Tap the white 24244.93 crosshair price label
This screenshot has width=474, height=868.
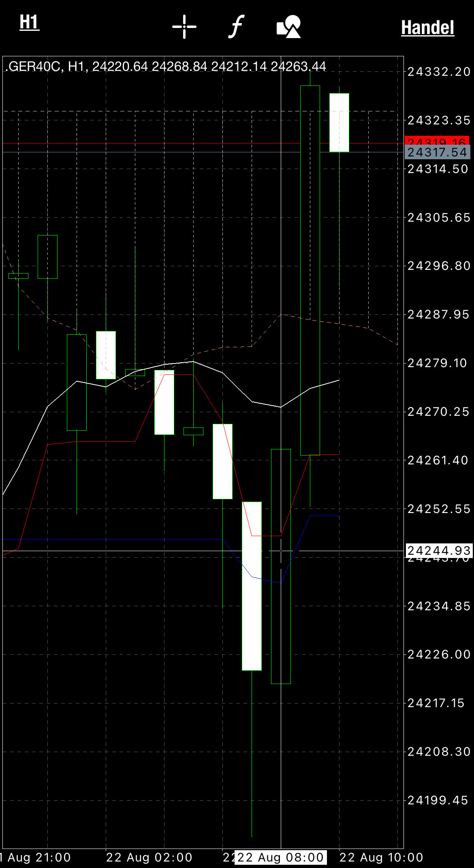[x=439, y=551]
